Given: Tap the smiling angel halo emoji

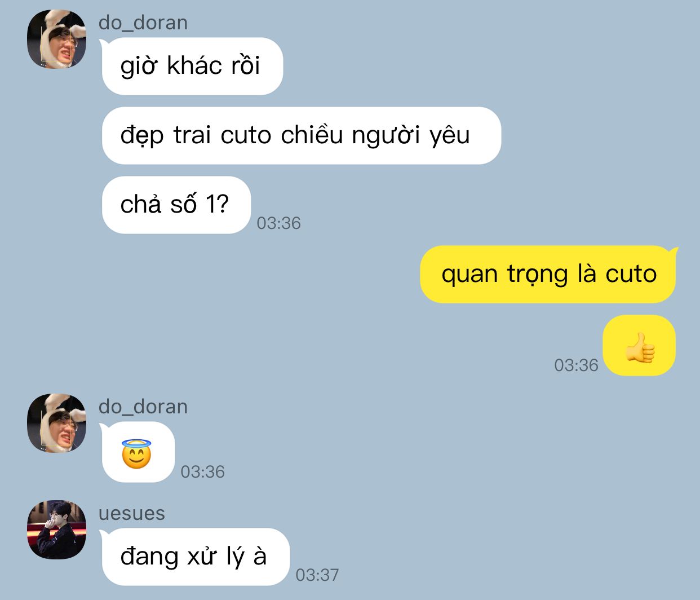Looking at the screenshot, I should click(x=136, y=454).
